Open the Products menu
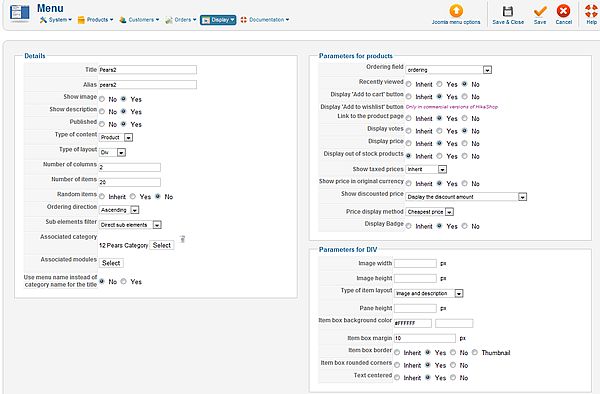The width and height of the screenshot is (600, 394). click(95, 20)
